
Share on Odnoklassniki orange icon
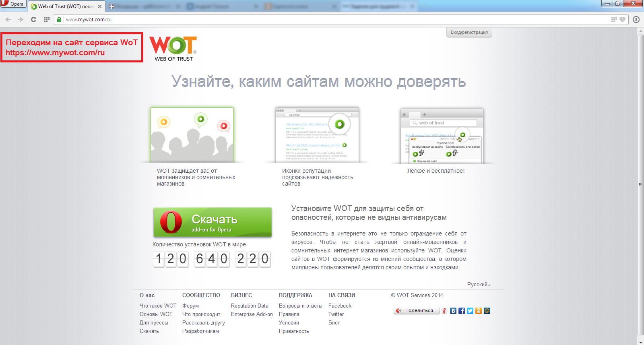479,311
